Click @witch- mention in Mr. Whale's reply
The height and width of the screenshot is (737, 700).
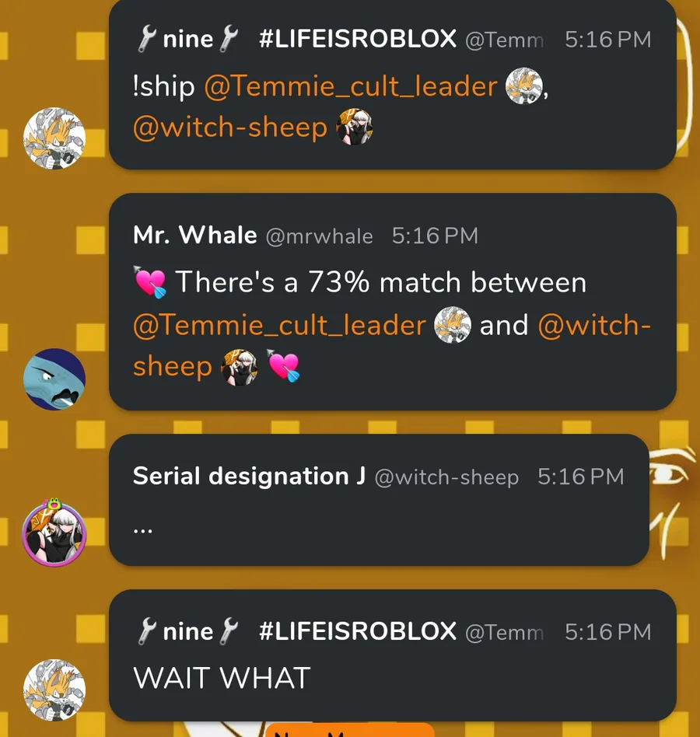[594, 325]
